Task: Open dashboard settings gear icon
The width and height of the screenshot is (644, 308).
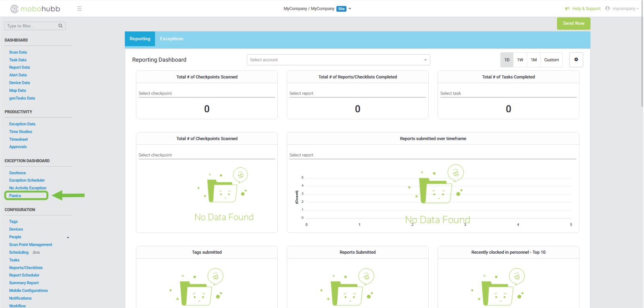Action: click(x=576, y=60)
